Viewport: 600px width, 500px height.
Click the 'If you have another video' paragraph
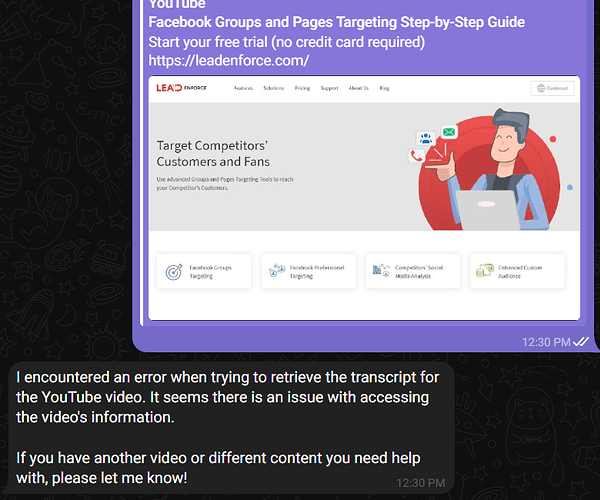218,467
